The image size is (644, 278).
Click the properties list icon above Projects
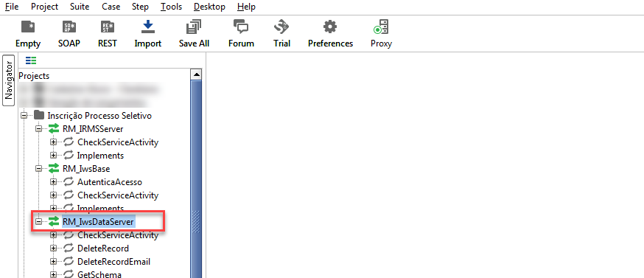coord(31,61)
